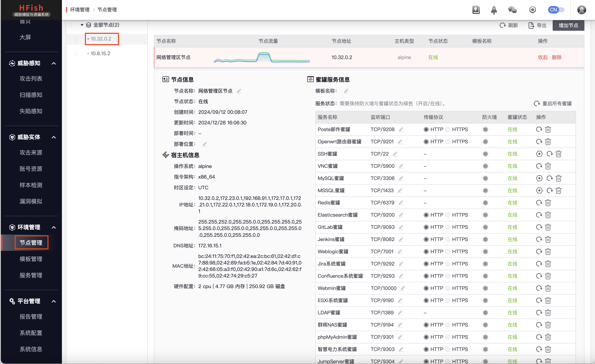Click the 刷新 refresh button
This screenshot has height=364, width=595.
508,25
